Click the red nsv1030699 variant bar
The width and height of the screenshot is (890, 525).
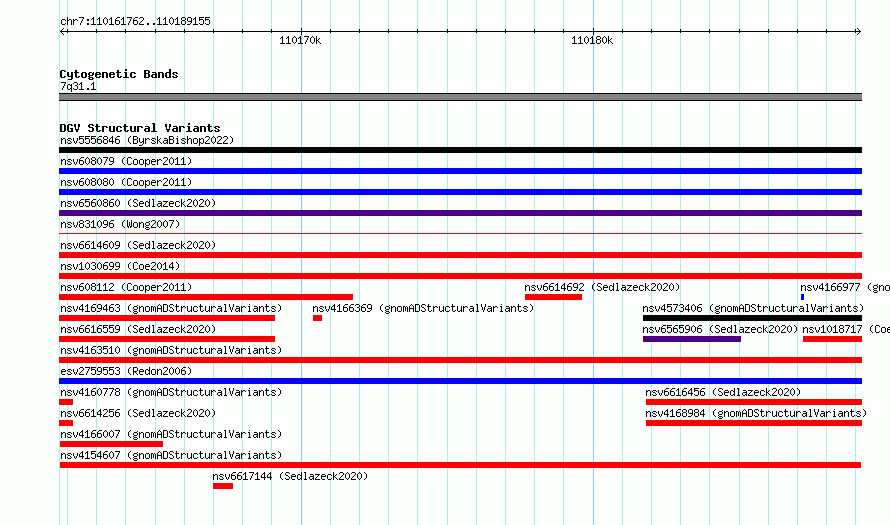pos(460,276)
